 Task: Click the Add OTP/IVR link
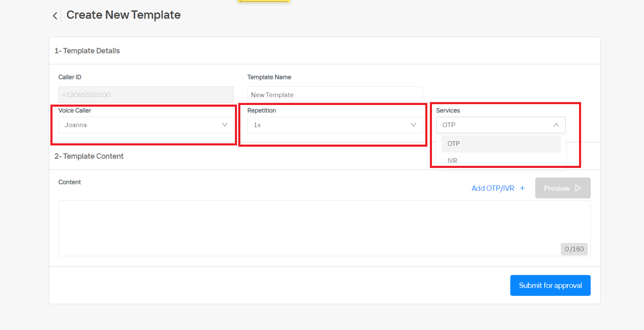click(x=493, y=188)
